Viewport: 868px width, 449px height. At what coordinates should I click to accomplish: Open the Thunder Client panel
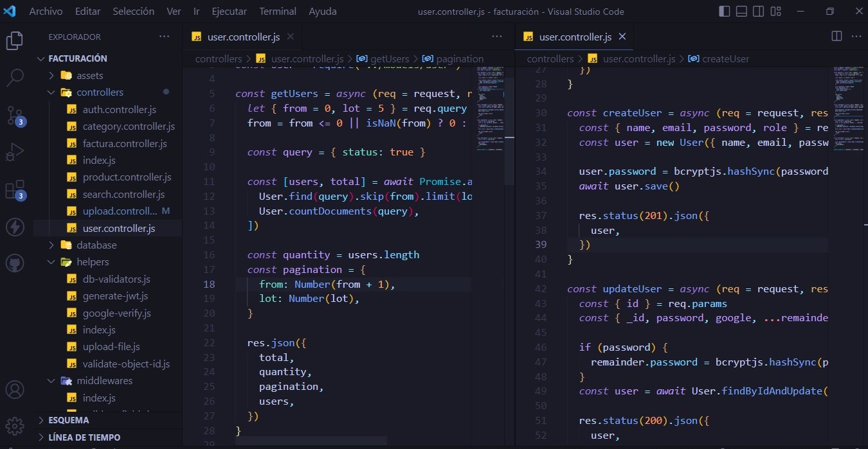pyautogui.click(x=14, y=226)
